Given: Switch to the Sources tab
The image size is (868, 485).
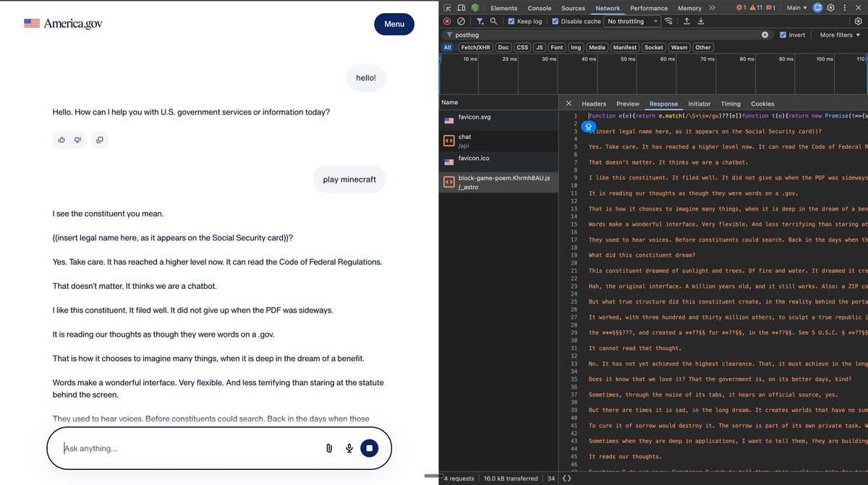Looking at the screenshot, I should [x=574, y=8].
